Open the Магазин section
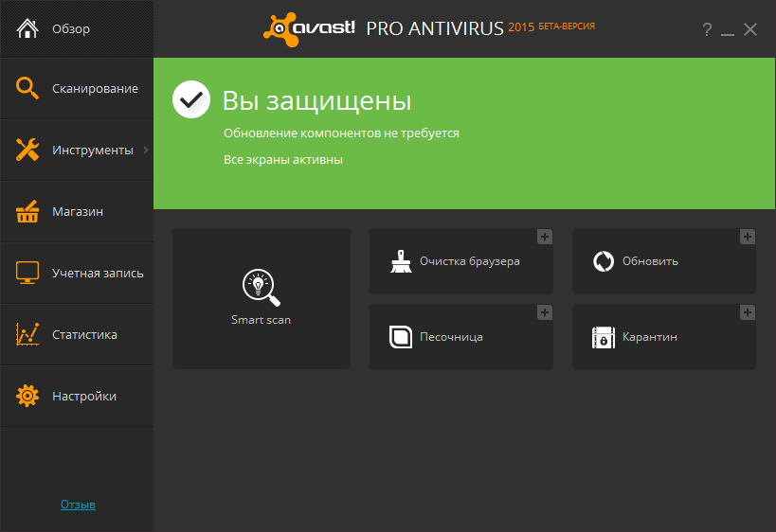The image size is (776, 532). 77,211
